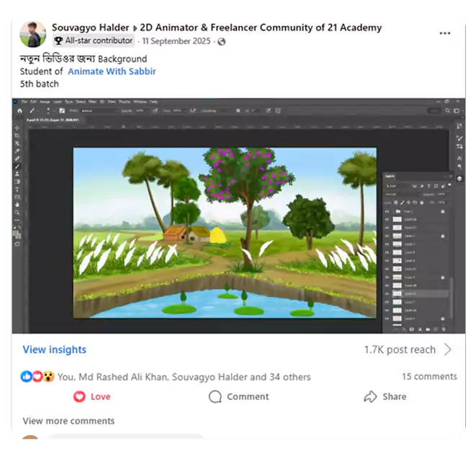476x454 pixels.
Task: Open the Animate With Sabbir link
Action: click(112, 71)
